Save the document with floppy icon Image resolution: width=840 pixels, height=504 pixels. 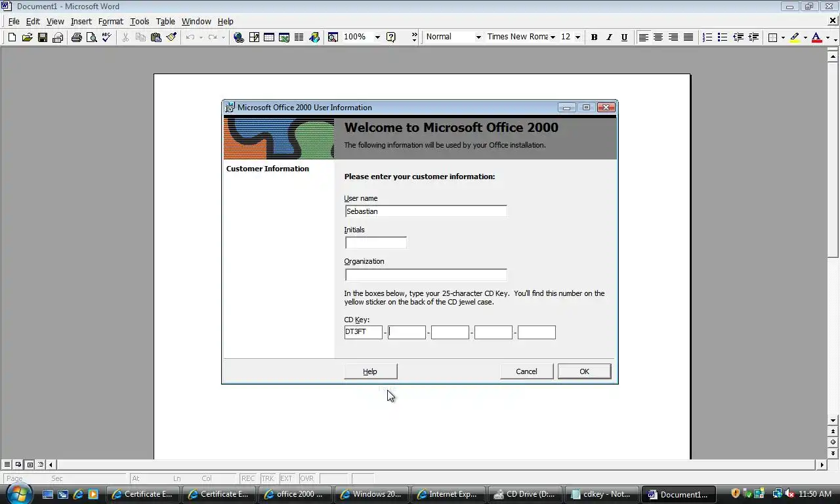pyautogui.click(x=42, y=37)
